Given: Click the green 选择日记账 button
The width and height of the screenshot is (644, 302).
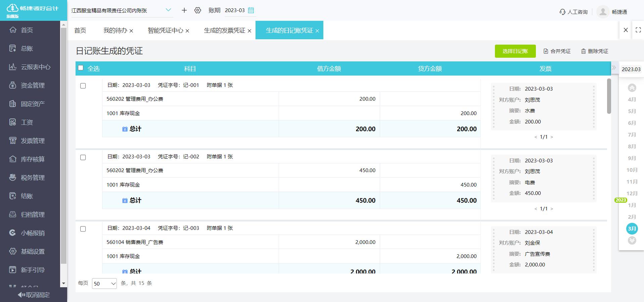Looking at the screenshot, I should tap(515, 51).
